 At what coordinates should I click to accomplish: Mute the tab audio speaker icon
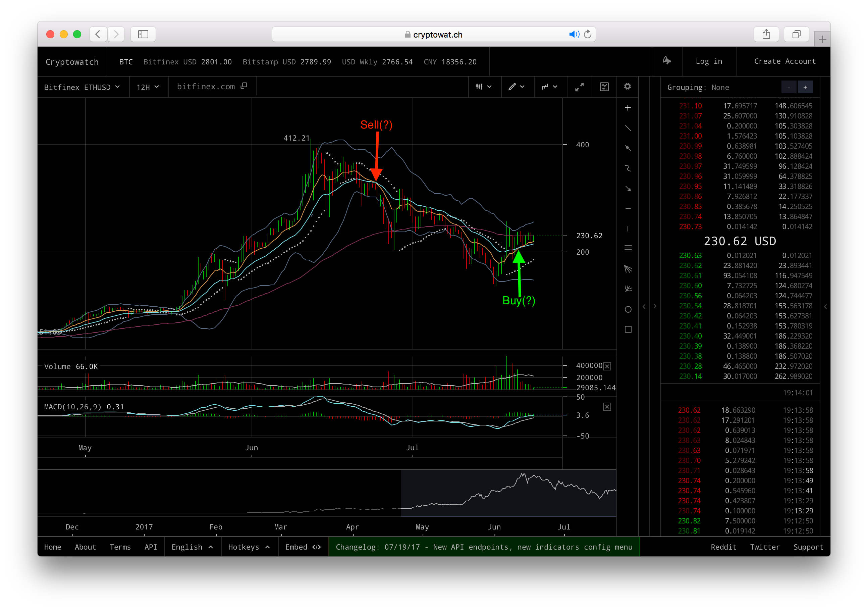[x=574, y=35]
